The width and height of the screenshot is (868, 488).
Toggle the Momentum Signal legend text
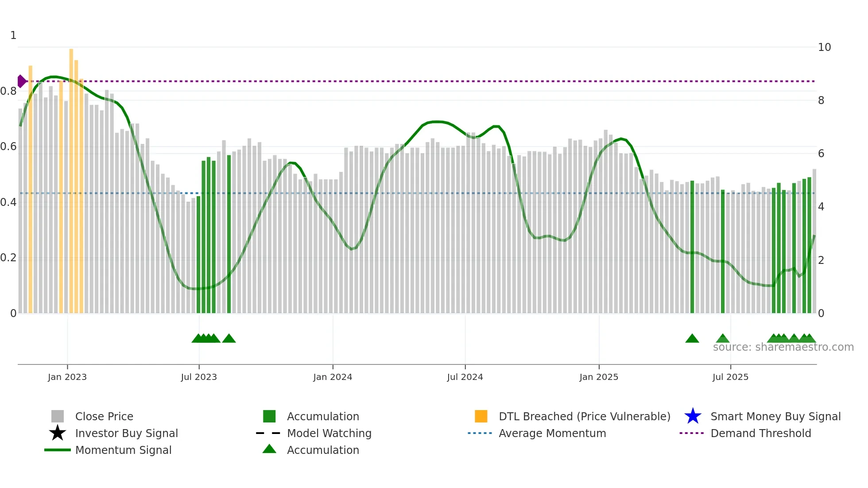123,450
